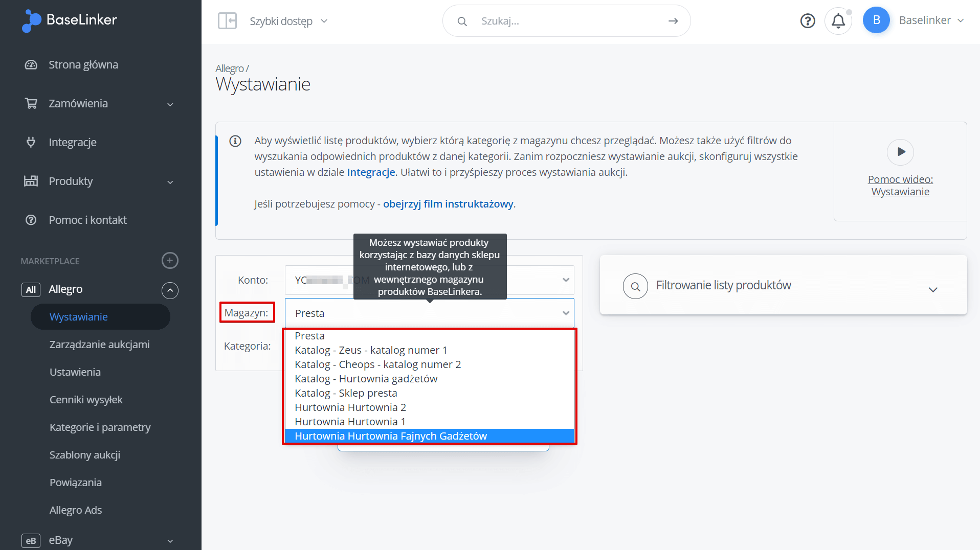This screenshot has width=980, height=550.
Task: Click the Allegro breadcrumb link
Action: pos(230,68)
